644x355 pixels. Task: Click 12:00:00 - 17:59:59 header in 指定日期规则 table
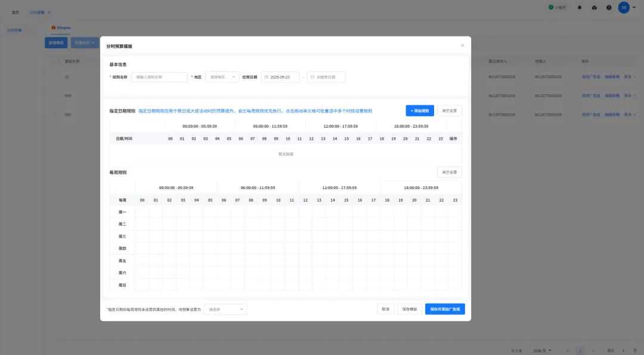coord(340,126)
